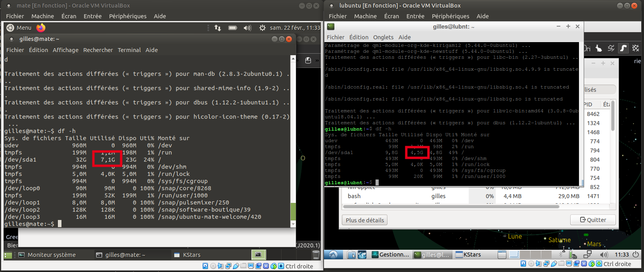Toggle constellation lines icon in KStars toolbar
The height and width of the screenshot is (272, 644).
click(x=611, y=48)
